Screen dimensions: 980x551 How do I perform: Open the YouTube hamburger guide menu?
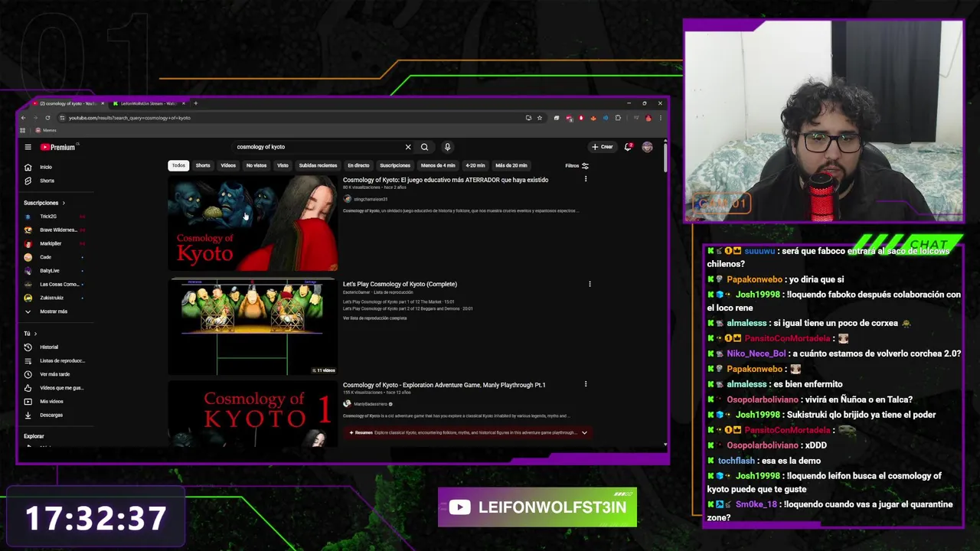click(x=28, y=147)
